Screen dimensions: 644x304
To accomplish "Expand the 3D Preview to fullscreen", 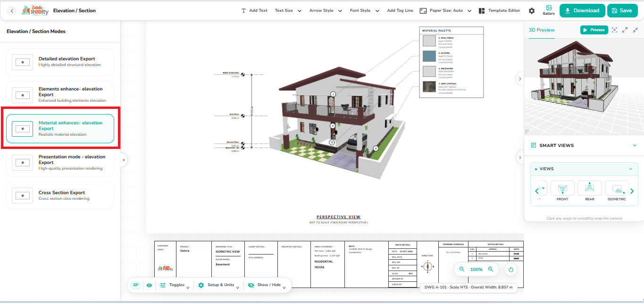I will [x=625, y=30].
